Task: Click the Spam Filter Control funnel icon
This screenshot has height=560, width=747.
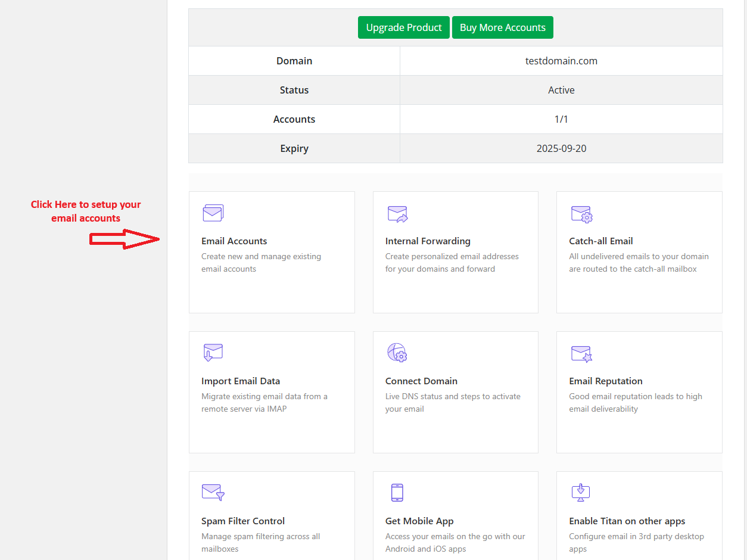Action: pyautogui.click(x=213, y=492)
